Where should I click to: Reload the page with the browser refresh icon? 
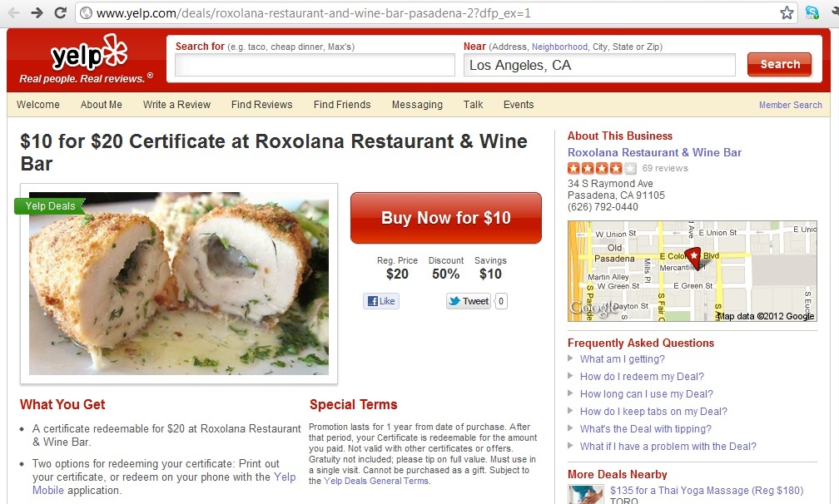coord(61,12)
